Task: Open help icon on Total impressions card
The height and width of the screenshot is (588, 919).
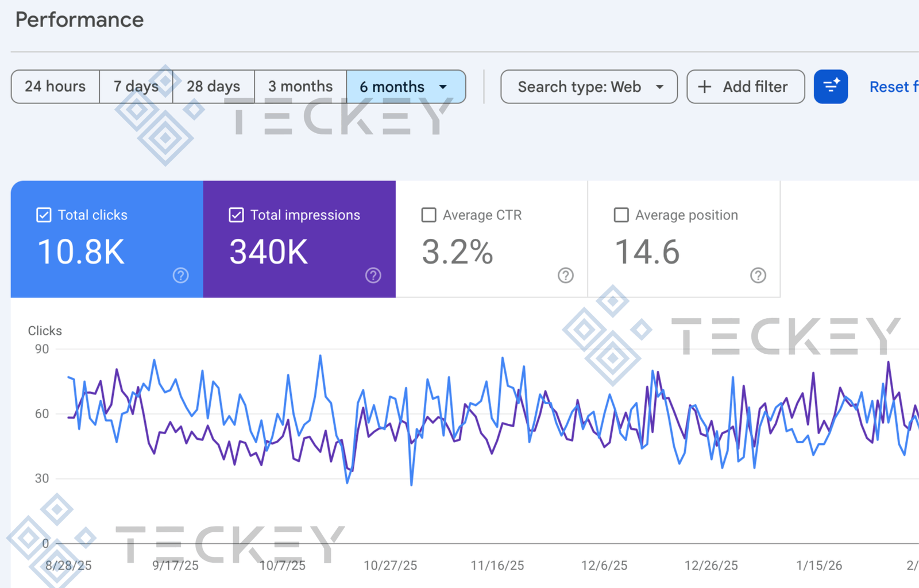Action: [x=373, y=276]
